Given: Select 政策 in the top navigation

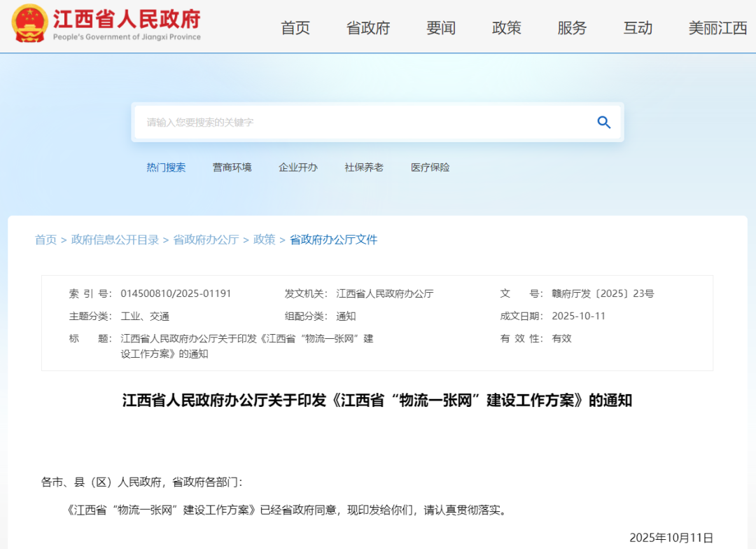Looking at the screenshot, I should pos(506,28).
